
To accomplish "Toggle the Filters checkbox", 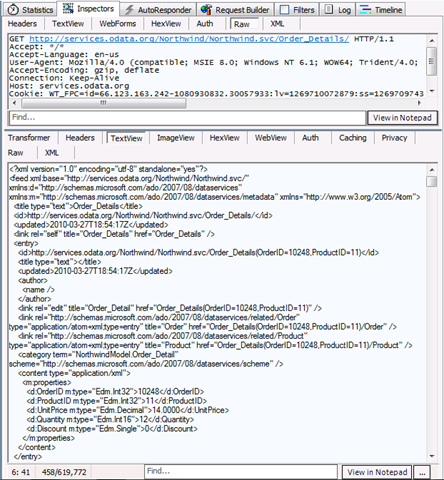I will click(284, 10).
